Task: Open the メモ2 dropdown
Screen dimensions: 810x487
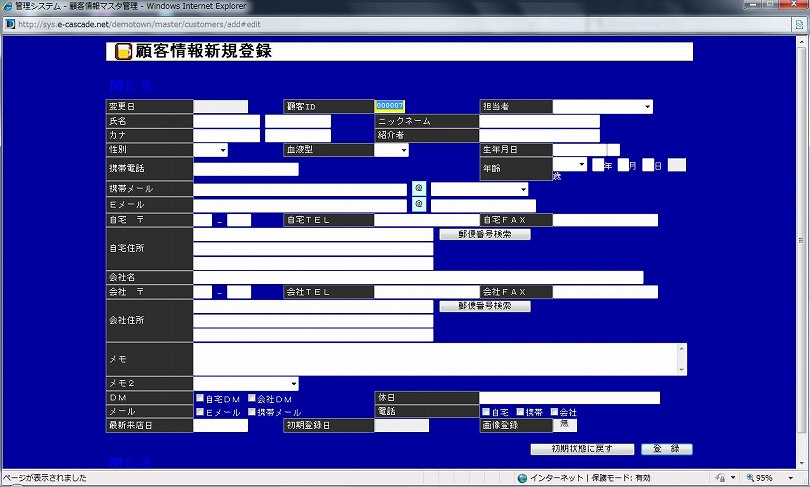Action: pos(245,383)
